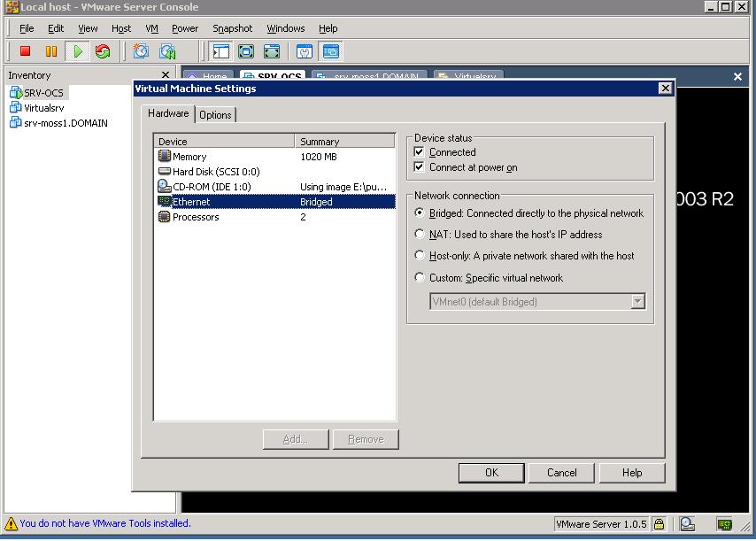Choose the Host-only network option
Image resolution: width=756 pixels, height=541 pixels.
point(420,256)
